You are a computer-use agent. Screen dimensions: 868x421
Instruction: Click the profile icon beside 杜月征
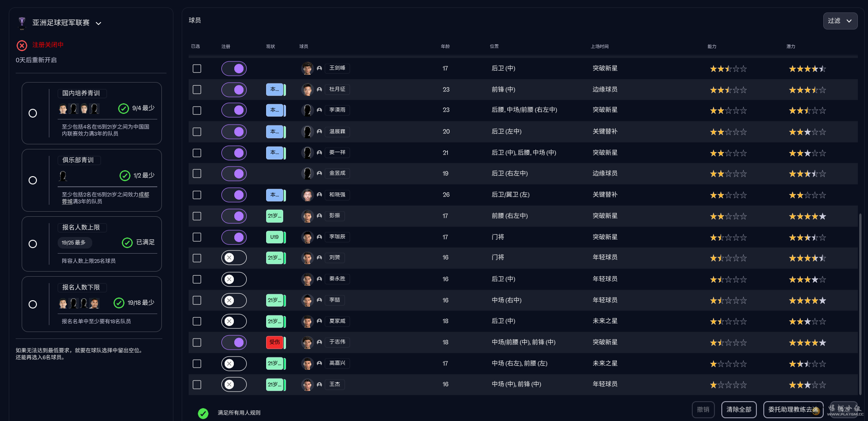tap(319, 89)
